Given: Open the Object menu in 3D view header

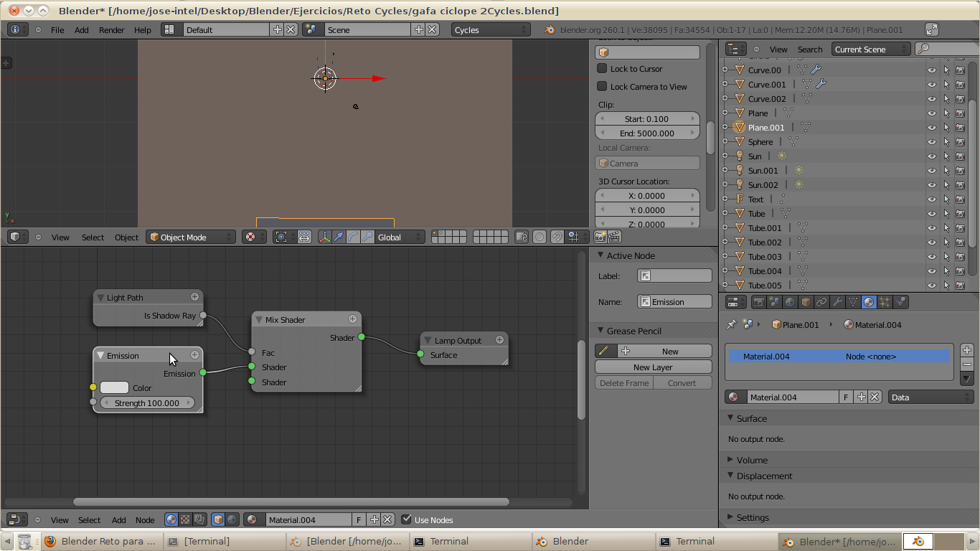Looking at the screenshot, I should [x=127, y=237].
